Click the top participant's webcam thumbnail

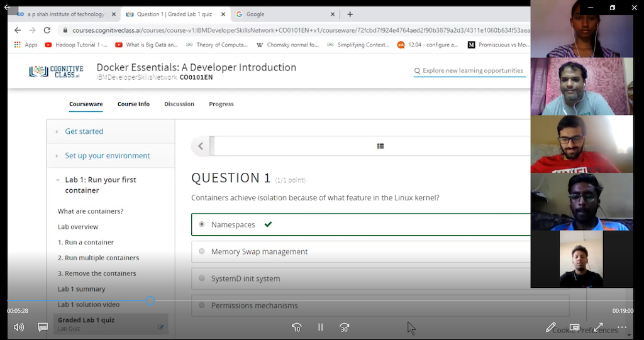582,29
